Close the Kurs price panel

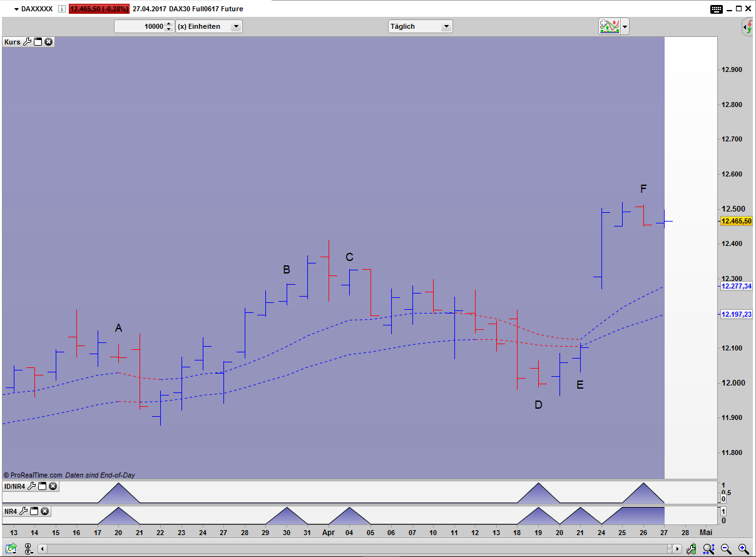[x=48, y=42]
